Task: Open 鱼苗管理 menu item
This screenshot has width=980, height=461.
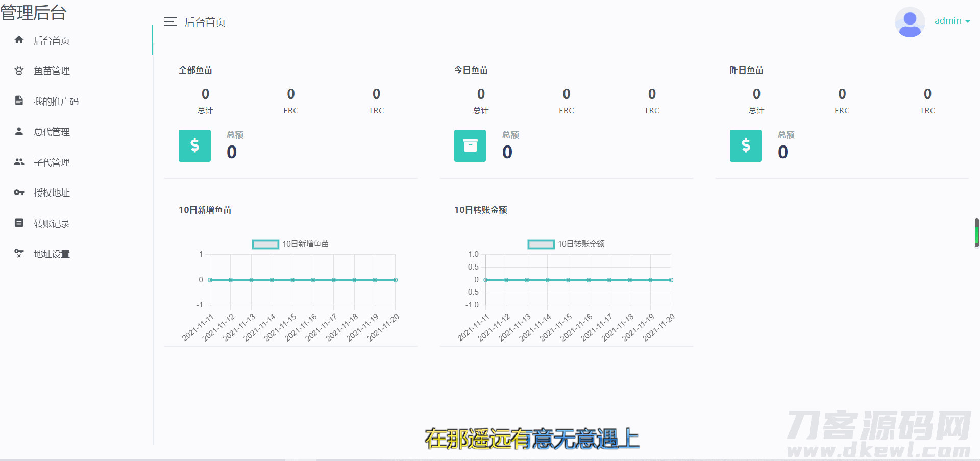Action: pyautogui.click(x=52, y=71)
